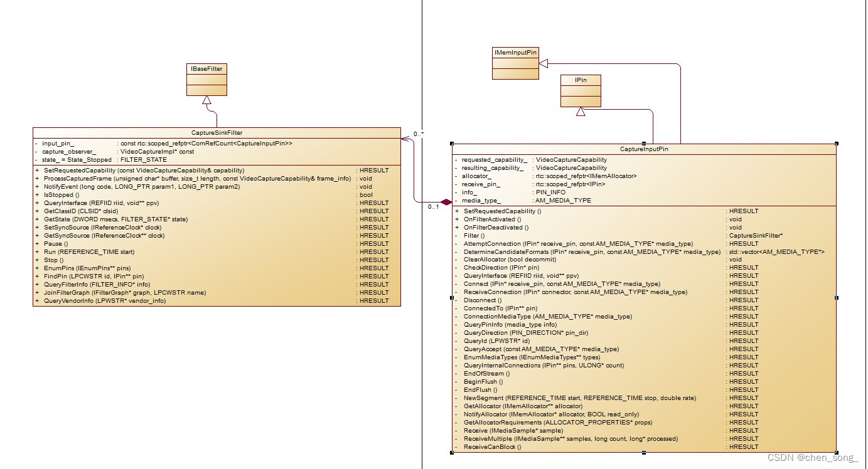Select the Run (REFERENCE_TIME start) method

217,252
